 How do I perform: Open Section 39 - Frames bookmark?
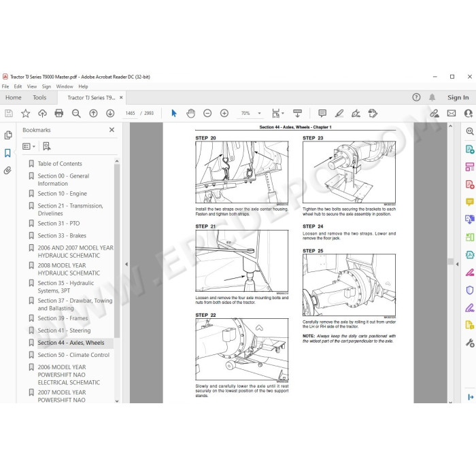point(63,318)
